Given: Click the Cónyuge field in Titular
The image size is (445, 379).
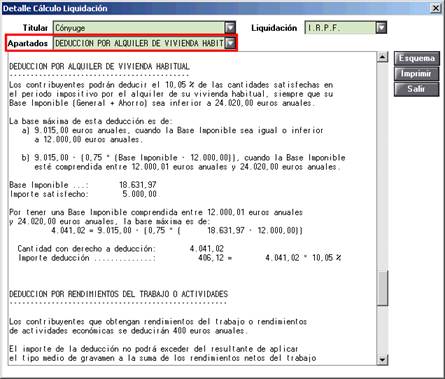Looking at the screenshot, I should pos(139,28).
